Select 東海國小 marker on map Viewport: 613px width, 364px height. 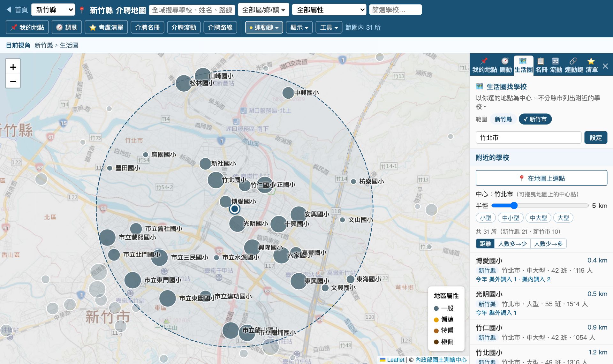coord(351,279)
